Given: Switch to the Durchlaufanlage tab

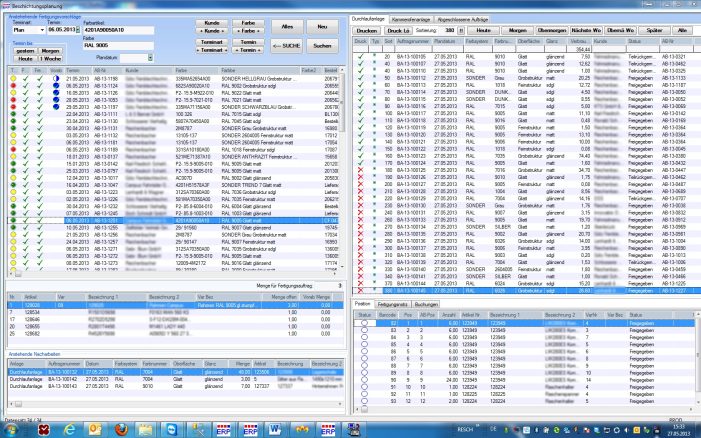Looking at the screenshot, I should pos(368,19).
